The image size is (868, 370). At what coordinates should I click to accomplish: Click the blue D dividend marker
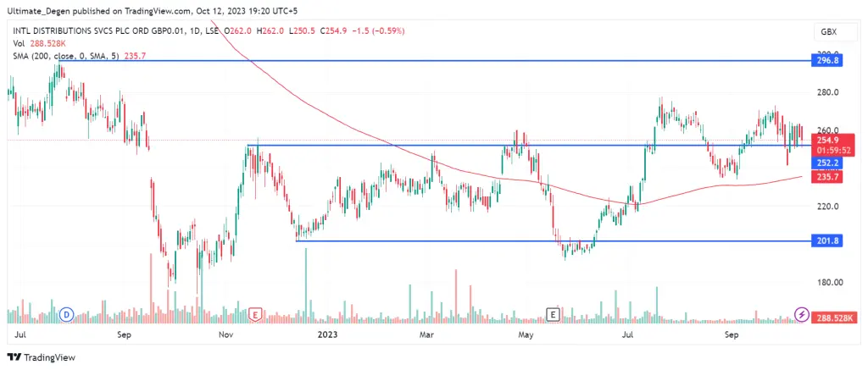pyautogui.click(x=67, y=314)
